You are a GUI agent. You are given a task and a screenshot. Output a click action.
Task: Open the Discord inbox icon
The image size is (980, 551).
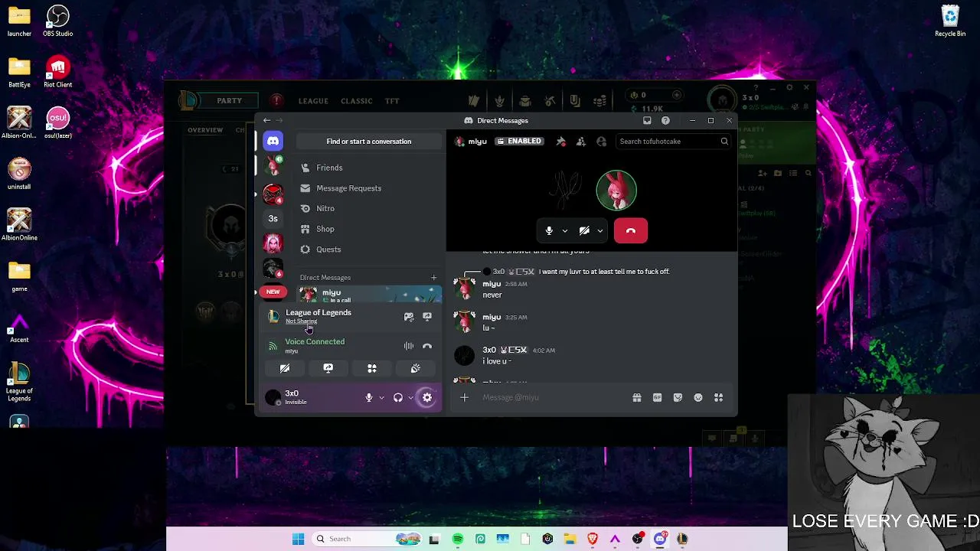[647, 120]
